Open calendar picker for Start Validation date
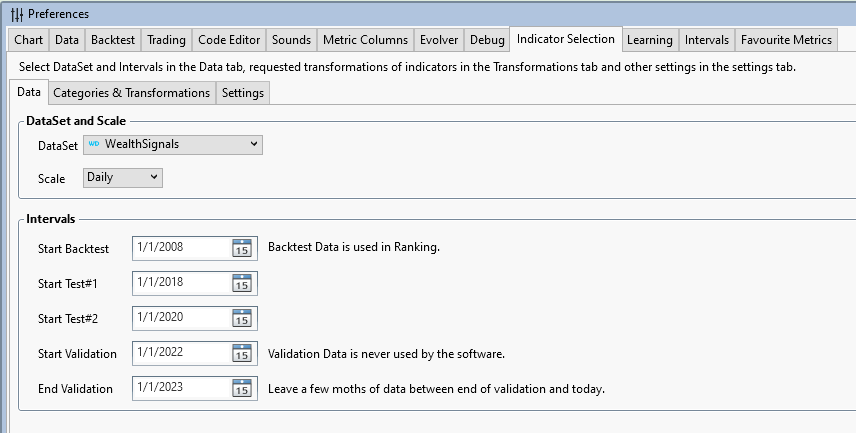The image size is (856, 433). pyautogui.click(x=242, y=353)
